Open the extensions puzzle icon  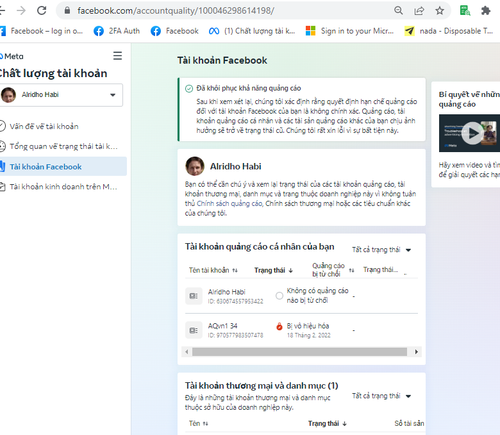point(486,11)
